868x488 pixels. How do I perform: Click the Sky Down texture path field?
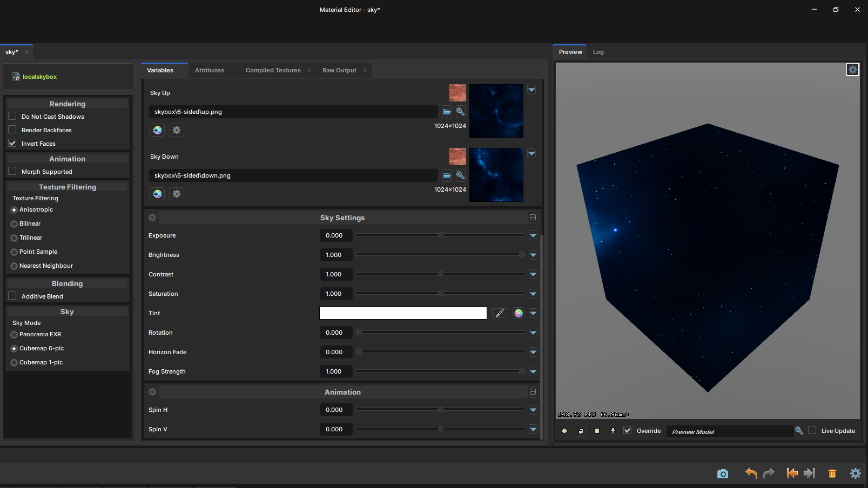[x=293, y=175]
